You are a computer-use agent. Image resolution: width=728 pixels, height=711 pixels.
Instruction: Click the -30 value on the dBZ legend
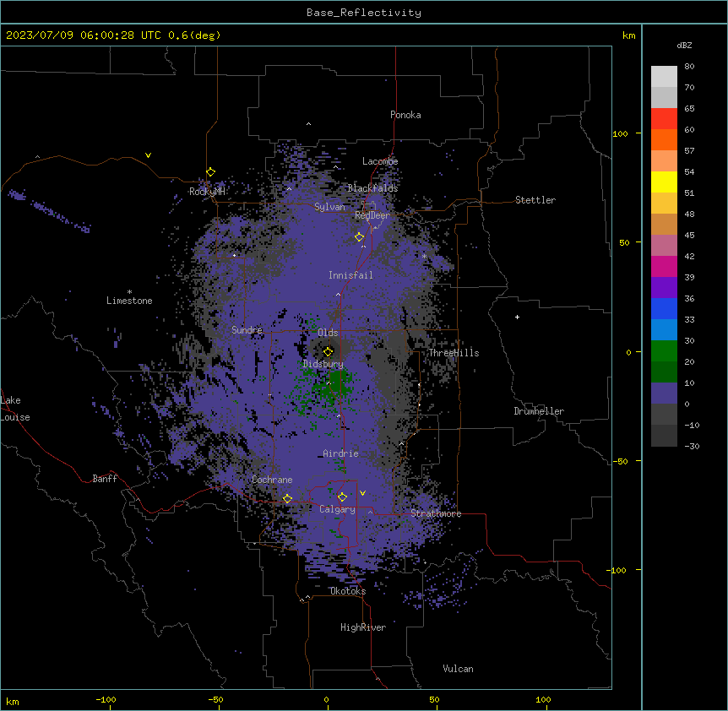pyautogui.click(x=692, y=446)
